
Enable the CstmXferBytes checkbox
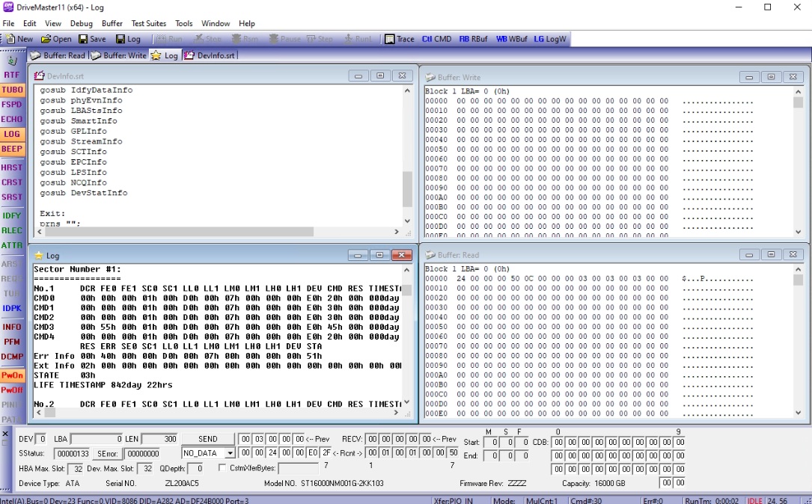(222, 468)
